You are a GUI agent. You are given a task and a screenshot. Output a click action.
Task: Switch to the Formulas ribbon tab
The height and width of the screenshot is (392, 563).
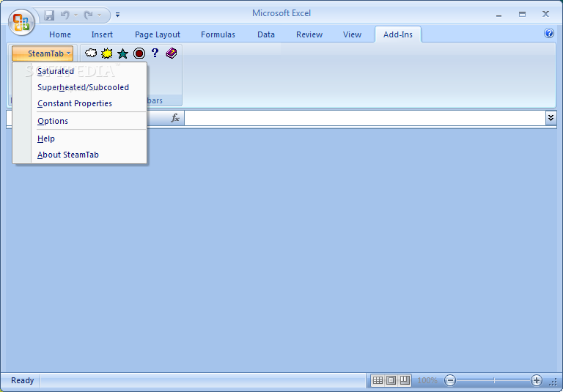click(218, 34)
